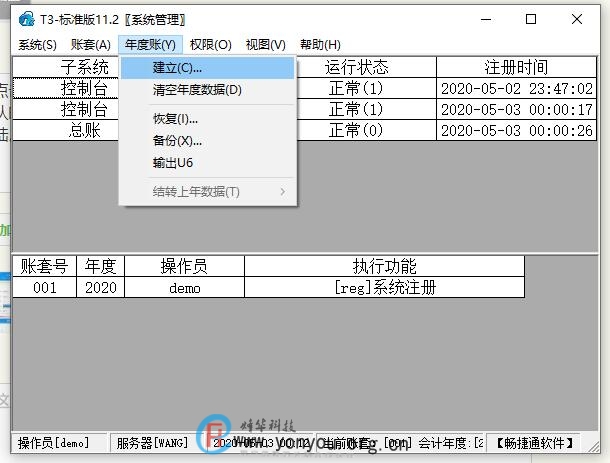Click the window resize grip corner
The image size is (610, 463).
point(593,447)
